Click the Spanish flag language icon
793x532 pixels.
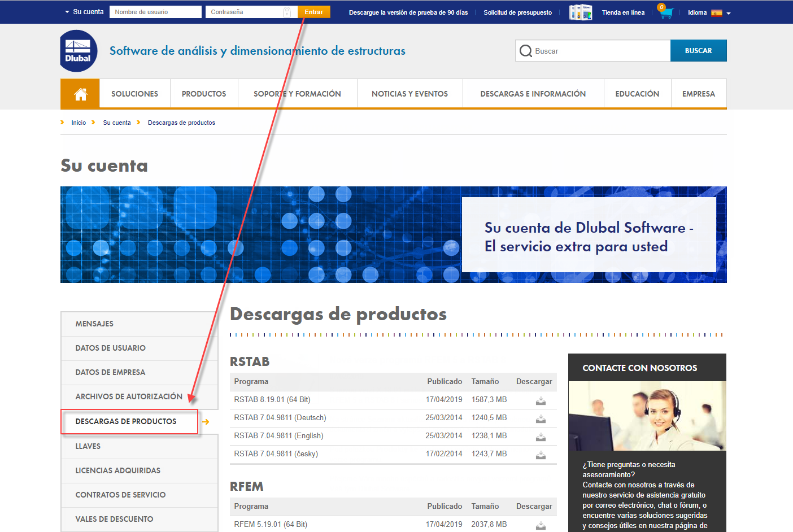[x=717, y=12]
